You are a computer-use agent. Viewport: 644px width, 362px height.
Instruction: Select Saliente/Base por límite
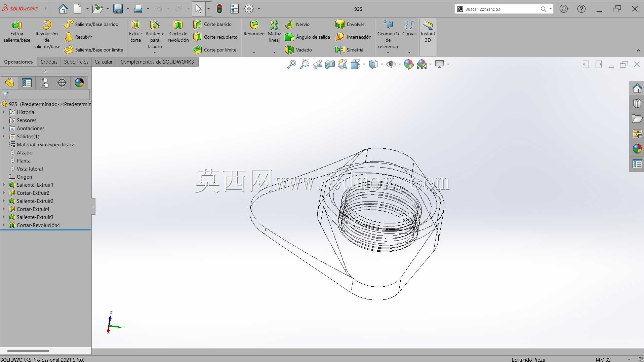point(93,50)
